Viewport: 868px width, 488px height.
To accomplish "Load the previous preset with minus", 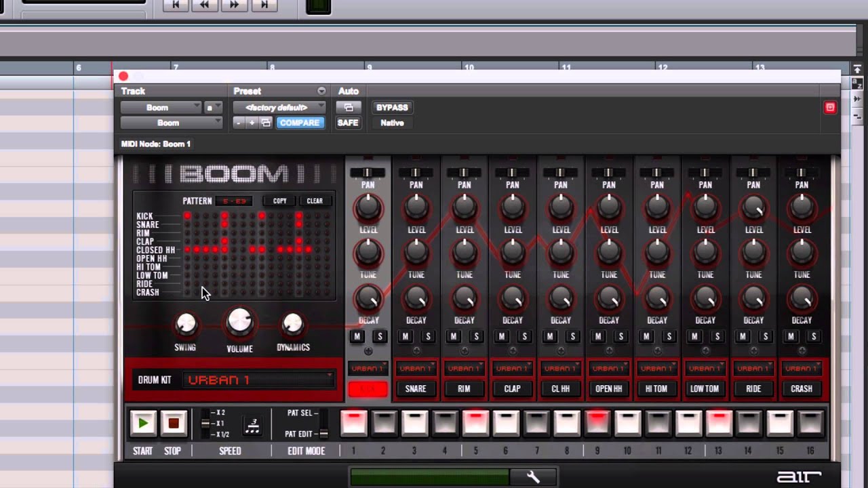I will click(238, 123).
